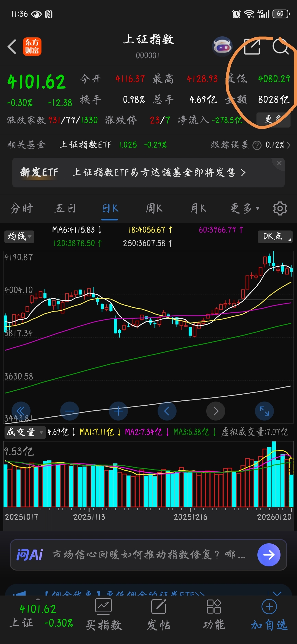Jump to earliest data double-arrow button

tap(21, 411)
